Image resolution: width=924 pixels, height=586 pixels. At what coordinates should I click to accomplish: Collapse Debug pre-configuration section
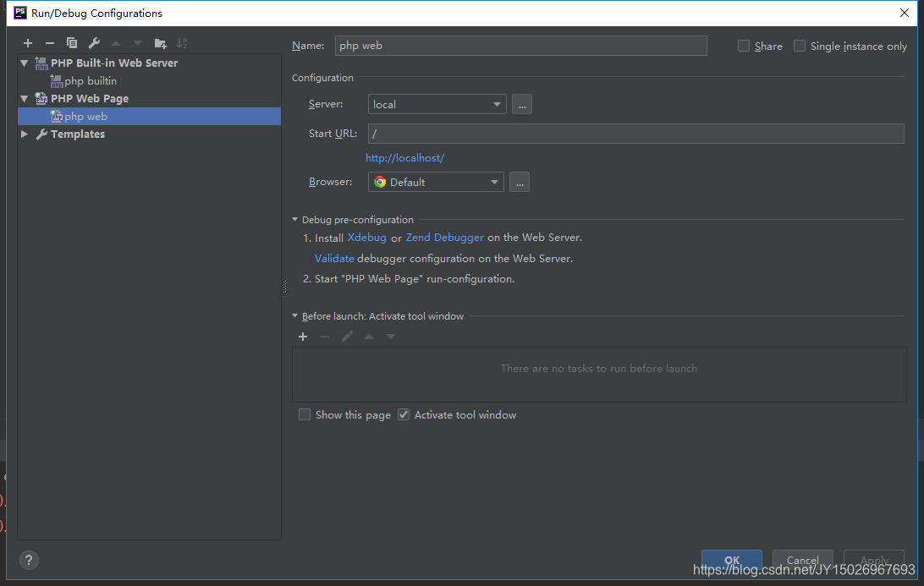pos(295,220)
